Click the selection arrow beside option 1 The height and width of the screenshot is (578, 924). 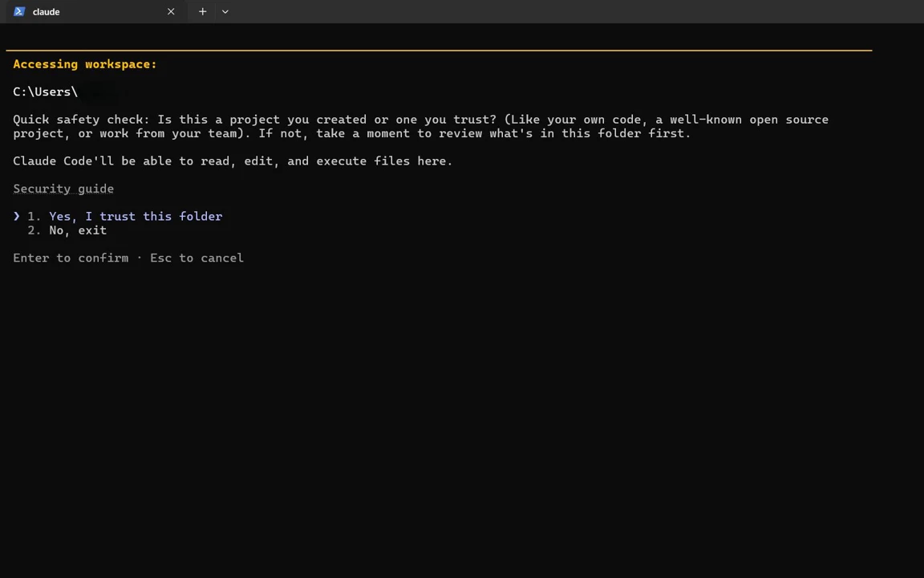[x=17, y=217]
